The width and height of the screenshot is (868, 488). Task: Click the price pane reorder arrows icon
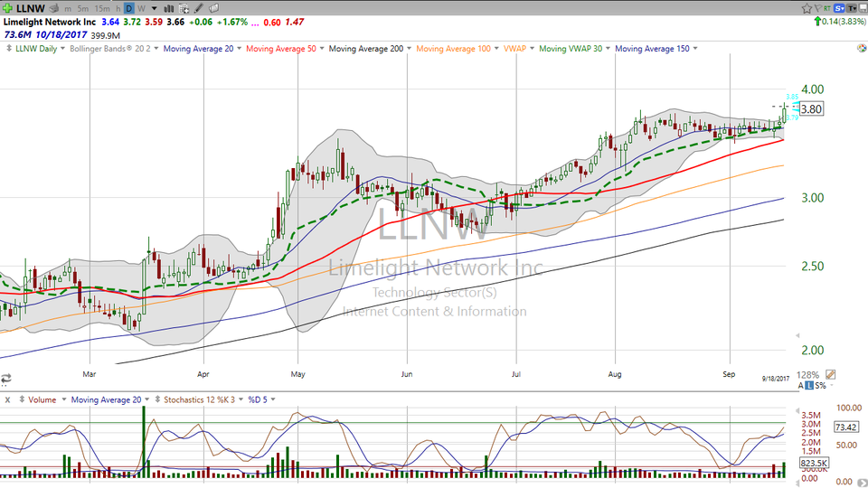9,49
